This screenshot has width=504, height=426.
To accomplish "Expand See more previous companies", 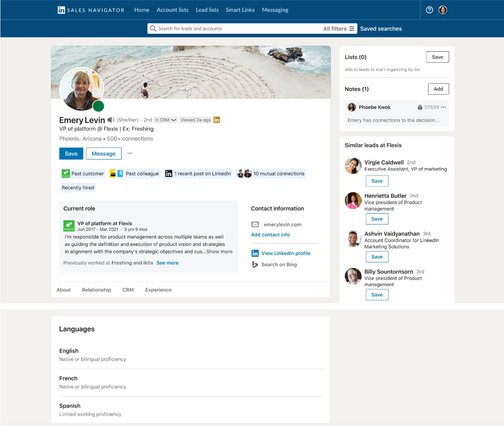I will pos(168,263).
